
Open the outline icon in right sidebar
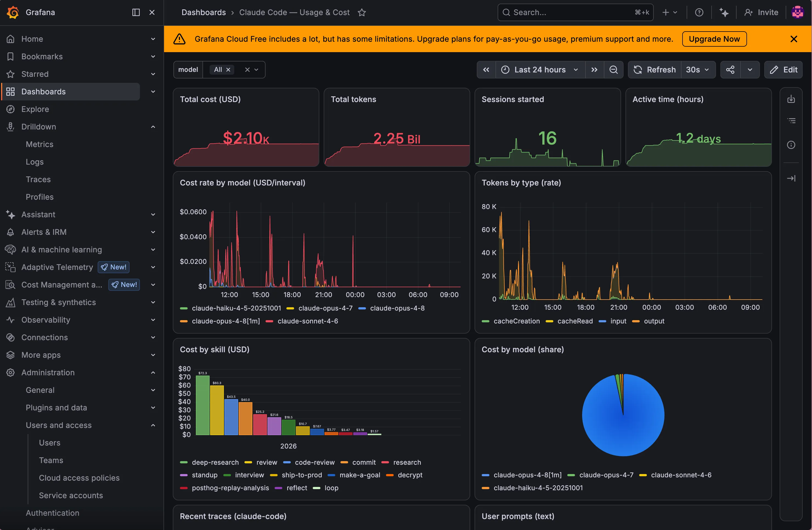(x=791, y=121)
